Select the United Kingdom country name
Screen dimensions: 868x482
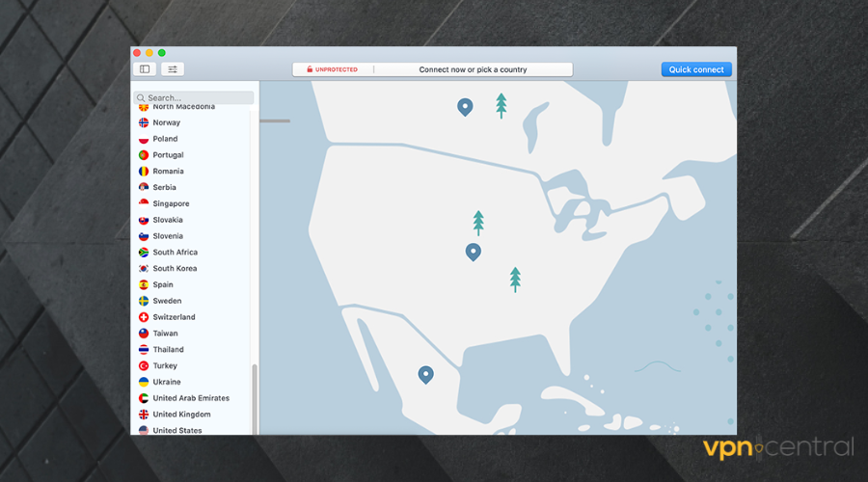[181, 414]
